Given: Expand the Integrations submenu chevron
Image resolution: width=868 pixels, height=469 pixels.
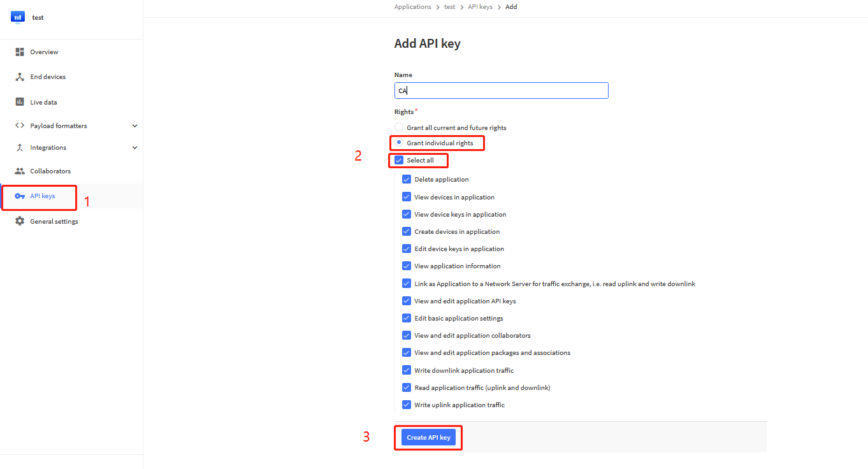Looking at the screenshot, I should (x=134, y=148).
